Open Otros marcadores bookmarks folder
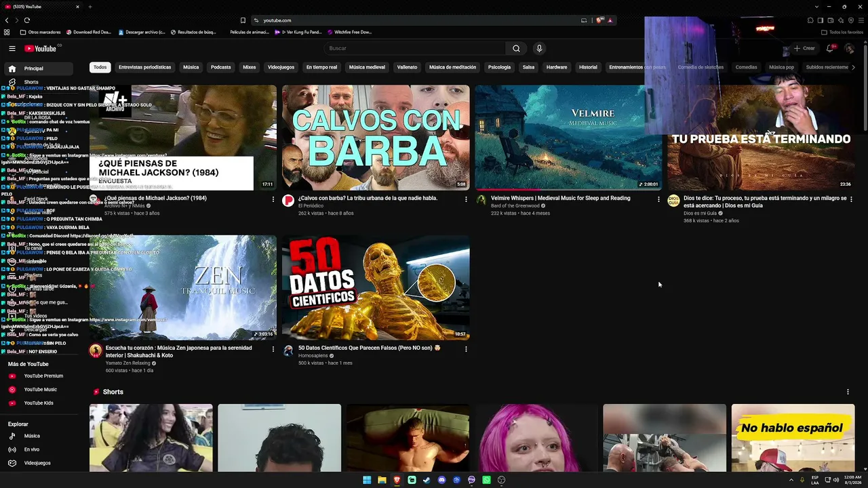The image size is (868, 488). (40, 32)
